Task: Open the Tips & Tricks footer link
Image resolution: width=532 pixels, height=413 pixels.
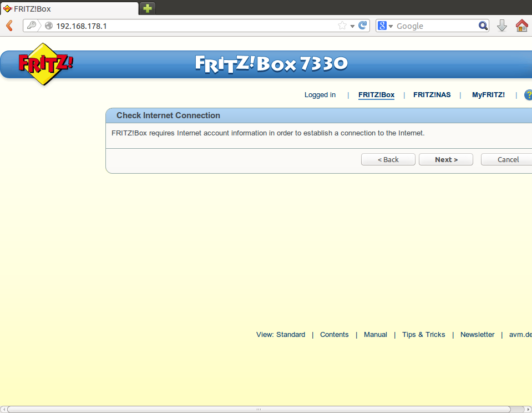Action: click(x=423, y=335)
